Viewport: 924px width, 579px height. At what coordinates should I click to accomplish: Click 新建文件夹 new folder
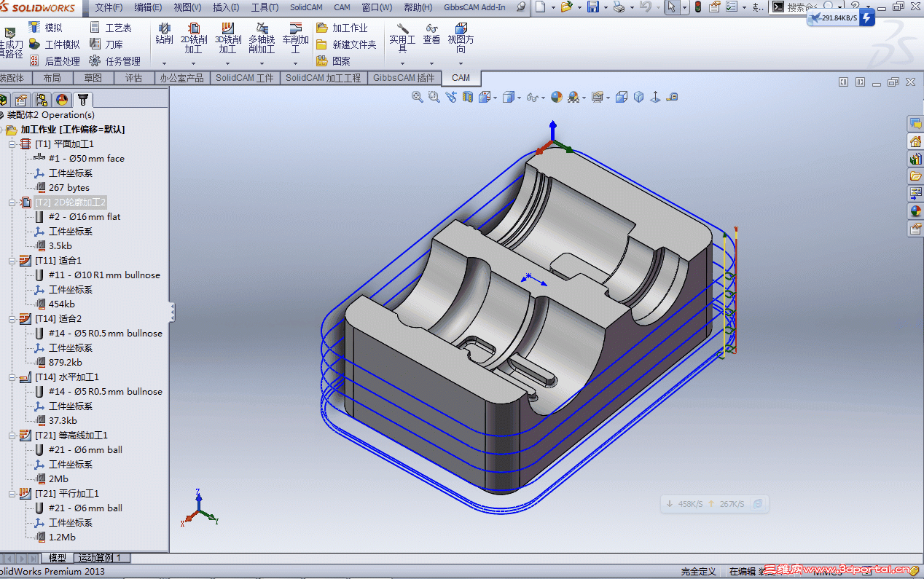(346, 44)
